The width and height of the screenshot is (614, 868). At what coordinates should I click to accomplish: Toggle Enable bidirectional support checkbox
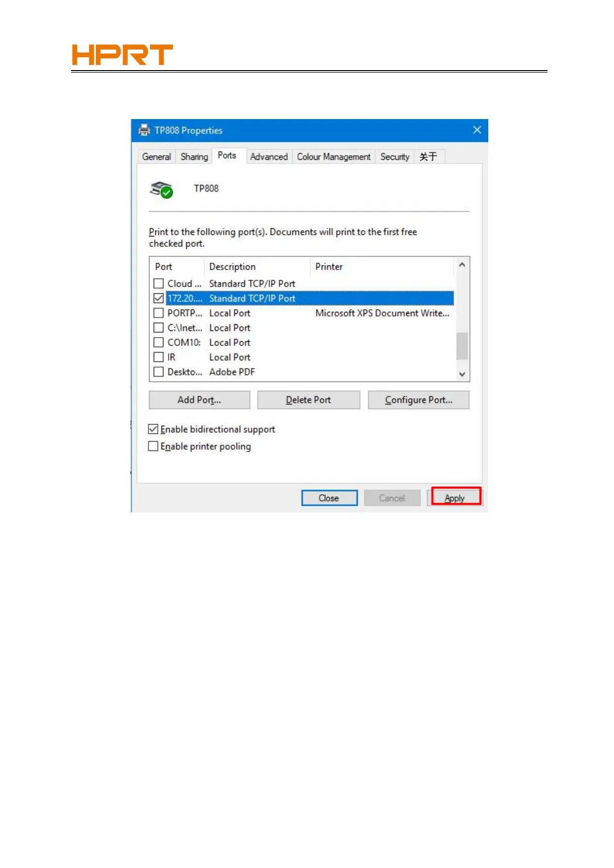click(153, 429)
